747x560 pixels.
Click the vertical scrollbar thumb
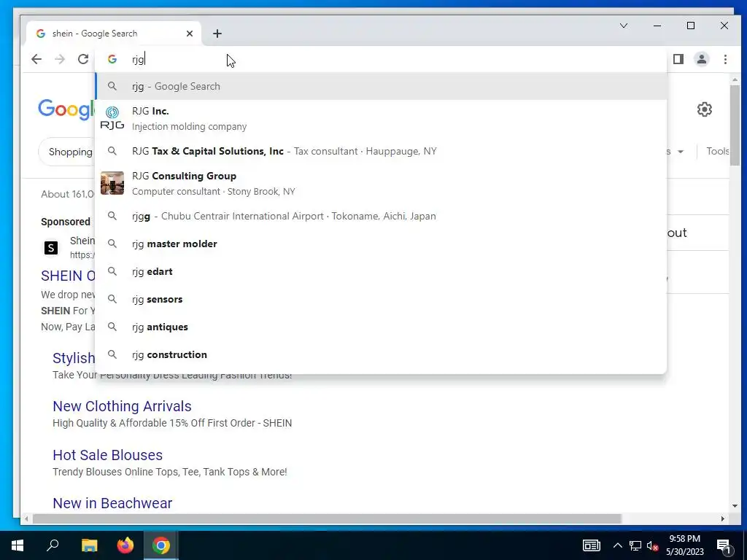click(735, 125)
